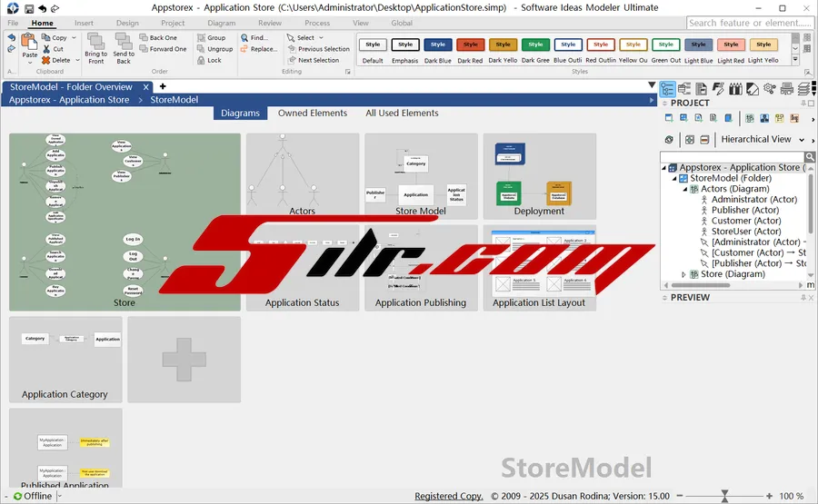Open the Application Category diagram thumbnail
The width and height of the screenshot is (818, 504).
click(65, 360)
